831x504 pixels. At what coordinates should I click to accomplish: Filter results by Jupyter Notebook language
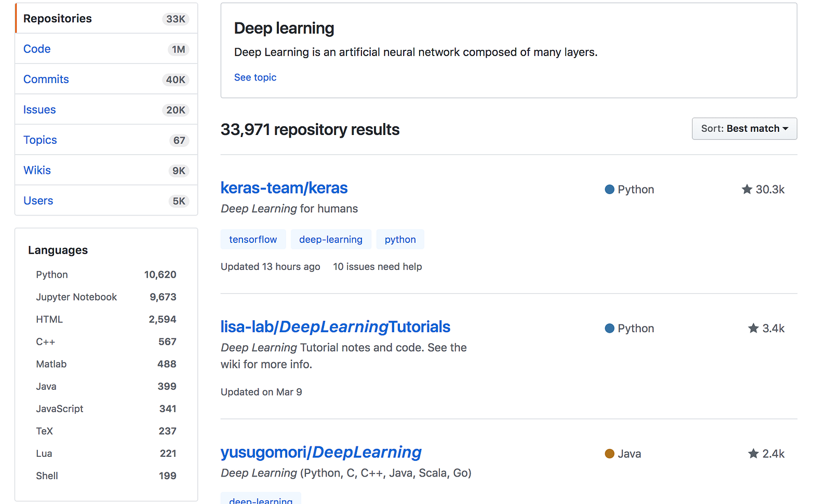click(106, 297)
